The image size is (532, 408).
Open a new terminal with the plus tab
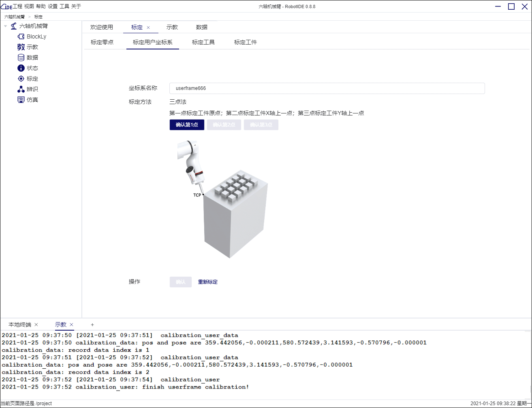[92, 325]
